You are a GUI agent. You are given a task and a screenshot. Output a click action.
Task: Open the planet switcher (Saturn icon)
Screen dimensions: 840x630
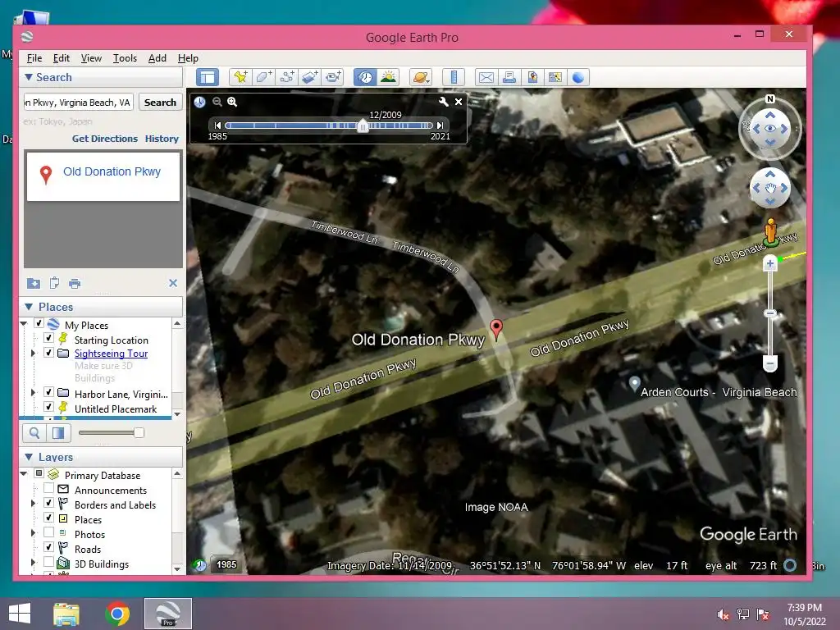tap(421, 77)
